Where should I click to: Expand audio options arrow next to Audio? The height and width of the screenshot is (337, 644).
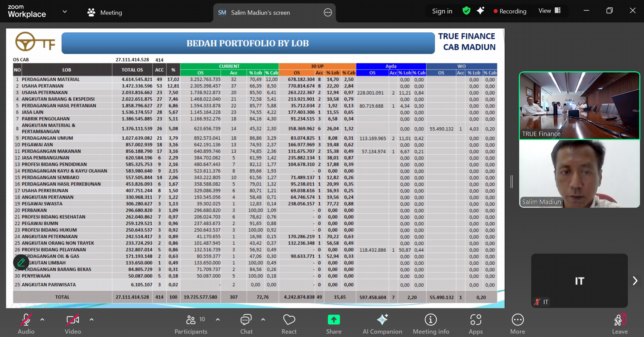(42, 320)
